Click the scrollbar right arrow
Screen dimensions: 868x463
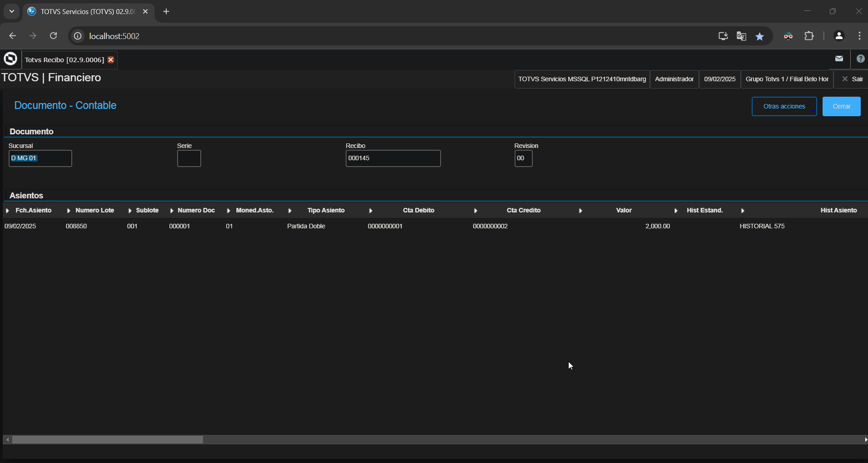pyautogui.click(x=865, y=440)
